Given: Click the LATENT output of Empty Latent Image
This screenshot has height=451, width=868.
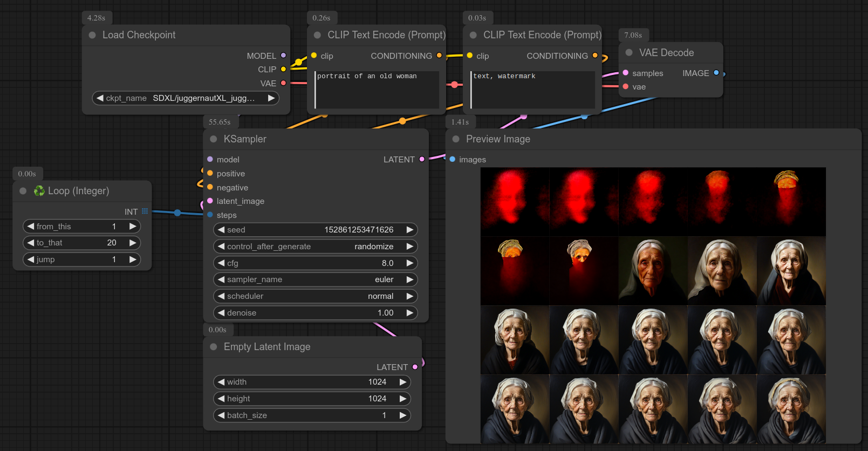Looking at the screenshot, I should [415, 367].
